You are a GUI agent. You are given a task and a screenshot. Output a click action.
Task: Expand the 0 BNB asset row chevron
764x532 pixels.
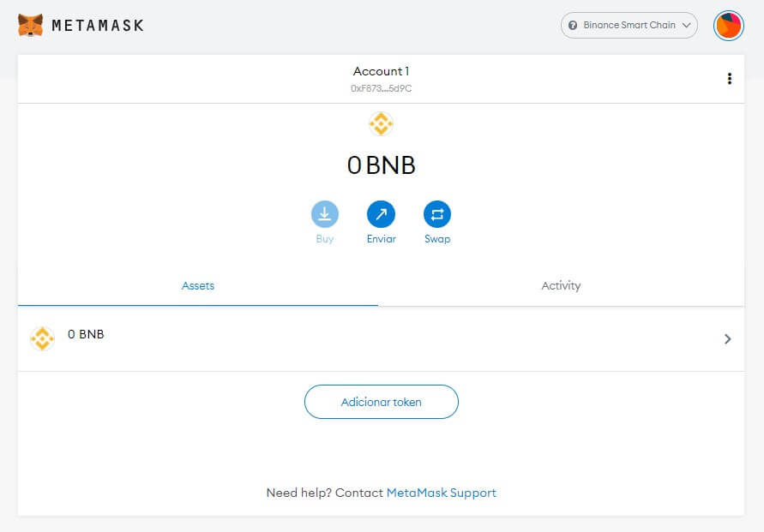tap(727, 338)
